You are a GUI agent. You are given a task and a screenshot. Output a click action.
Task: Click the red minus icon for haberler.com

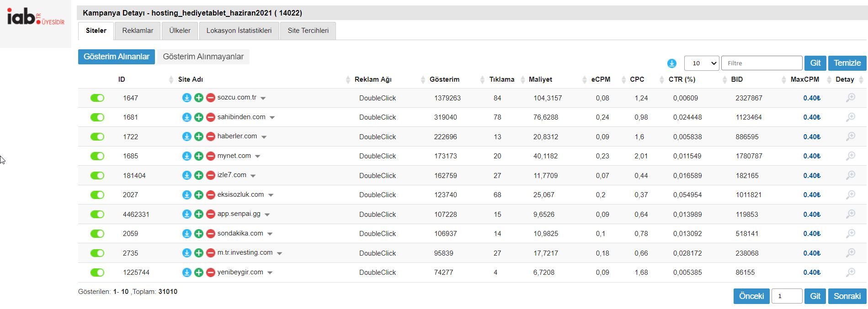click(x=211, y=136)
